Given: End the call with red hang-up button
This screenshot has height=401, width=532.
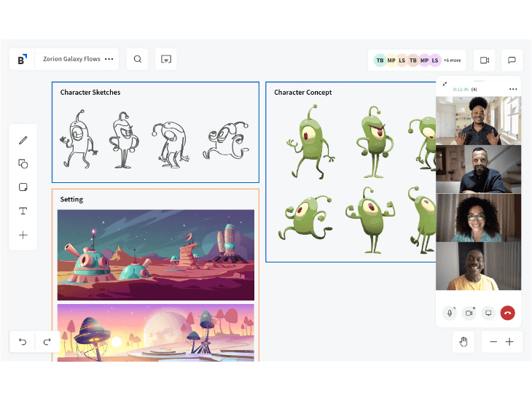Looking at the screenshot, I should tap(508, 313).
